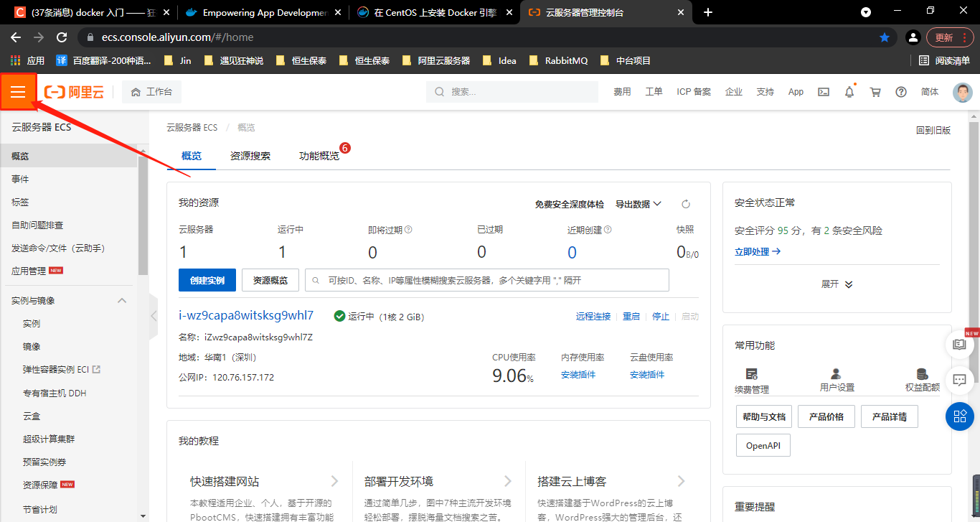Click the OpenAPI button
The image size is (980, 522).
tap(763, 445)
